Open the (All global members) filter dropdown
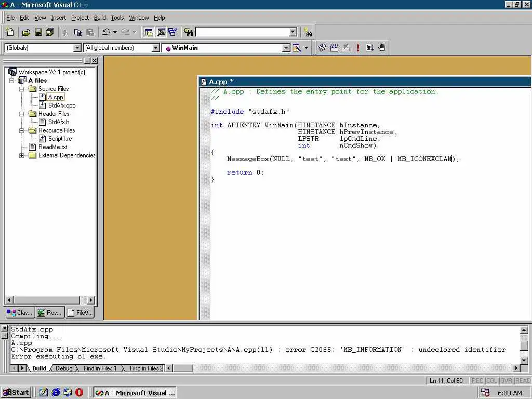The height and width of the screenshot is (399, 532). point(156,48)
